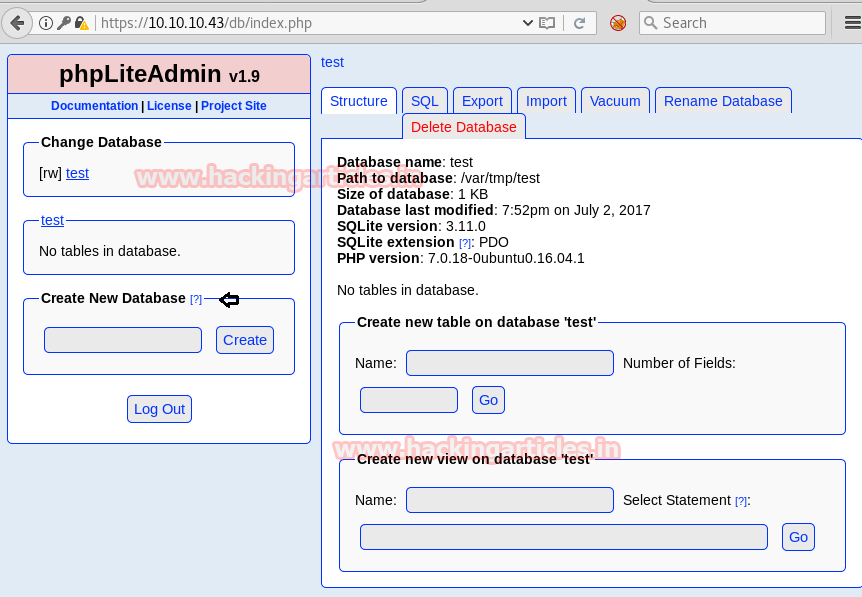Click the magnifier icon in the search box
Viewport: 862px width, 597px height.
click(650, 23)
